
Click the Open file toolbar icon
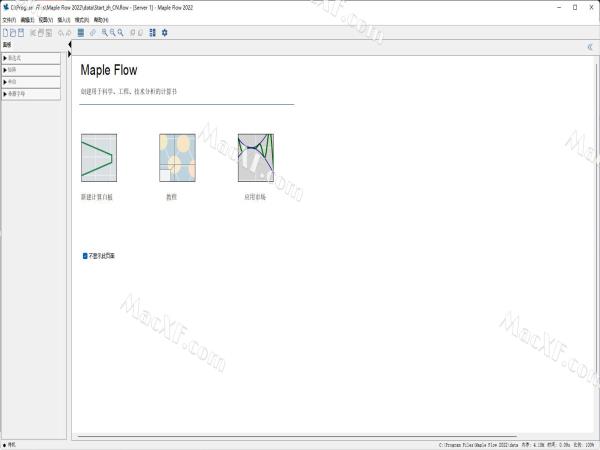click(x=13, y=33)
